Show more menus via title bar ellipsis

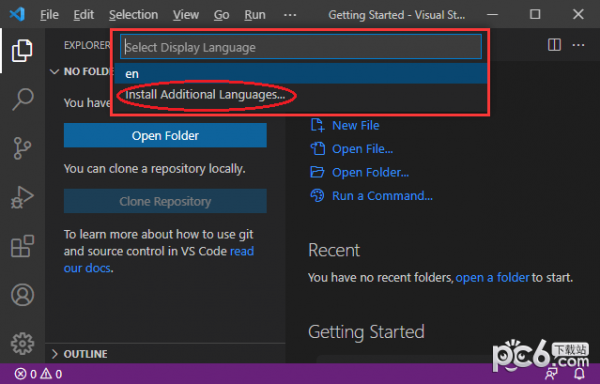click(290, 15)
